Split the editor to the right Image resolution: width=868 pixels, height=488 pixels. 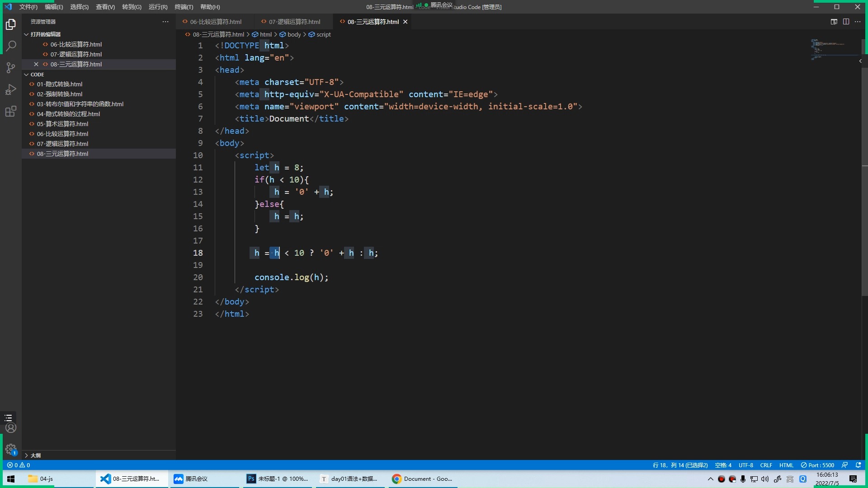[846, 22]
